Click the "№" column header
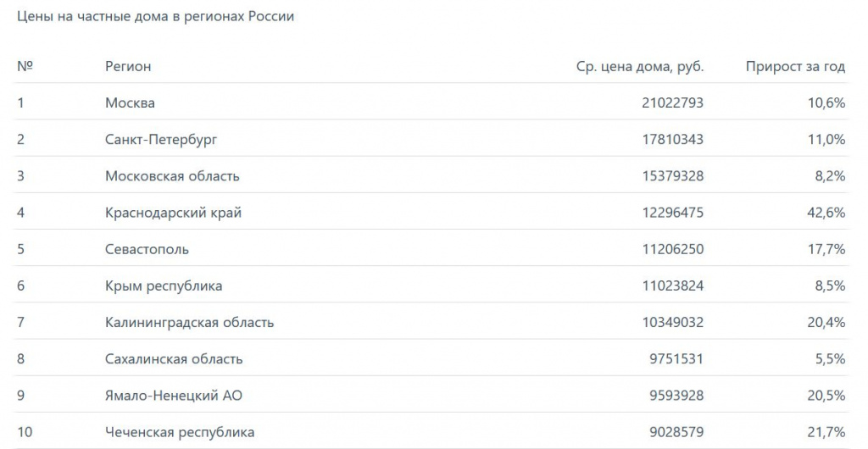Viewport: 868px width, 449px height. click(x=25, y=66)
